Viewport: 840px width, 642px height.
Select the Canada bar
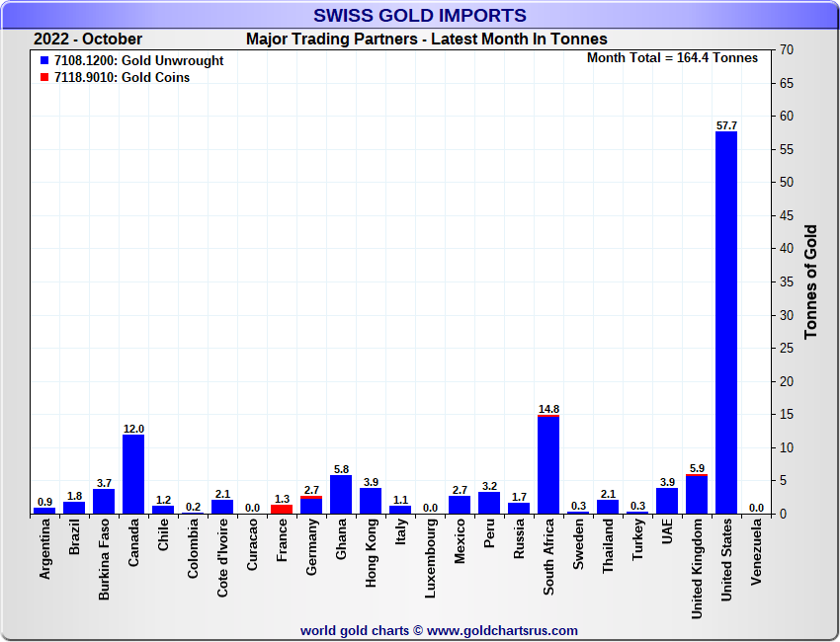click(x=133, y=474)
